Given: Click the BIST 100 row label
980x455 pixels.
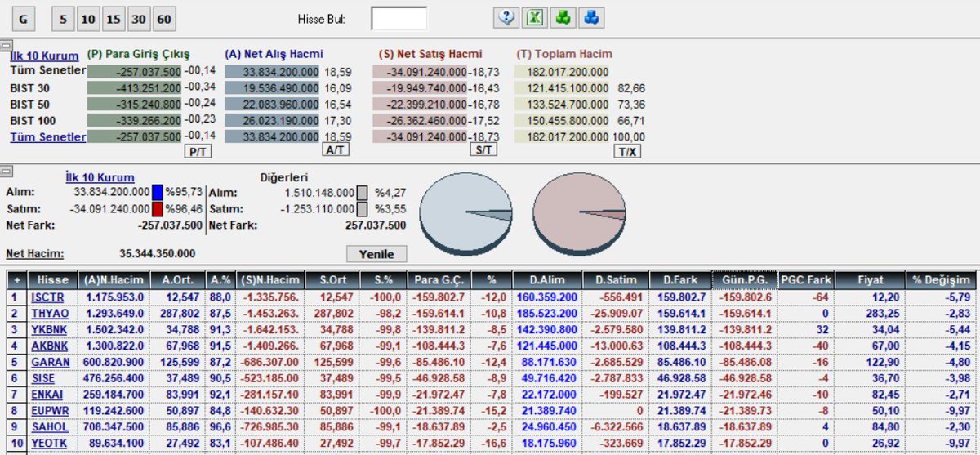Looking at the screenshot, I should point(33,120).
